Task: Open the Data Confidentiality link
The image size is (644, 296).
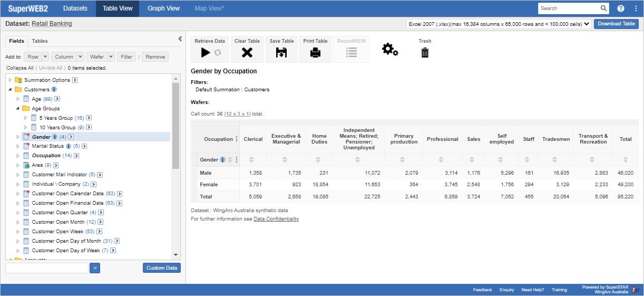Action: point(276,219)
